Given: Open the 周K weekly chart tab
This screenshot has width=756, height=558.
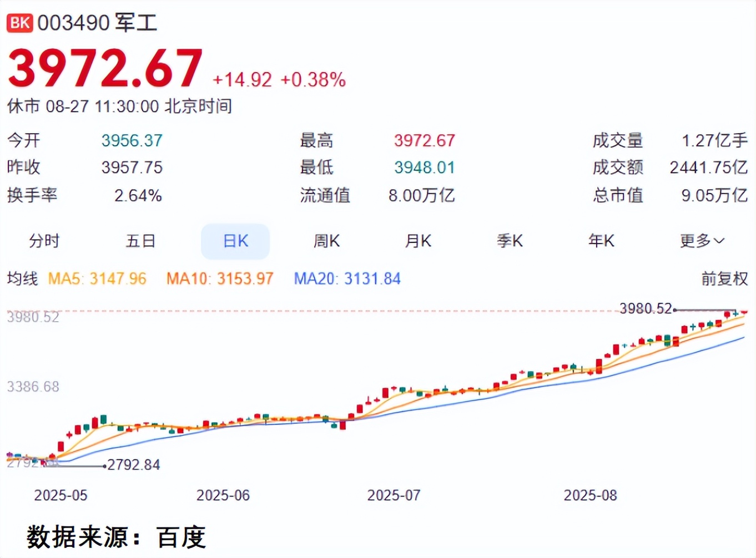Looking at the screenshot, I should (x=326, y=241).
